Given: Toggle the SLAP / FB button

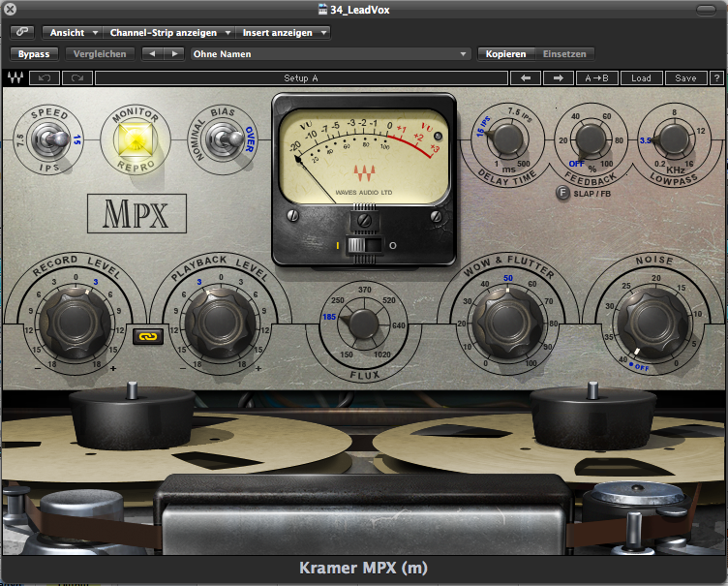Looking at the screenshot, I should pyautogui.click(x=562, y=193).
